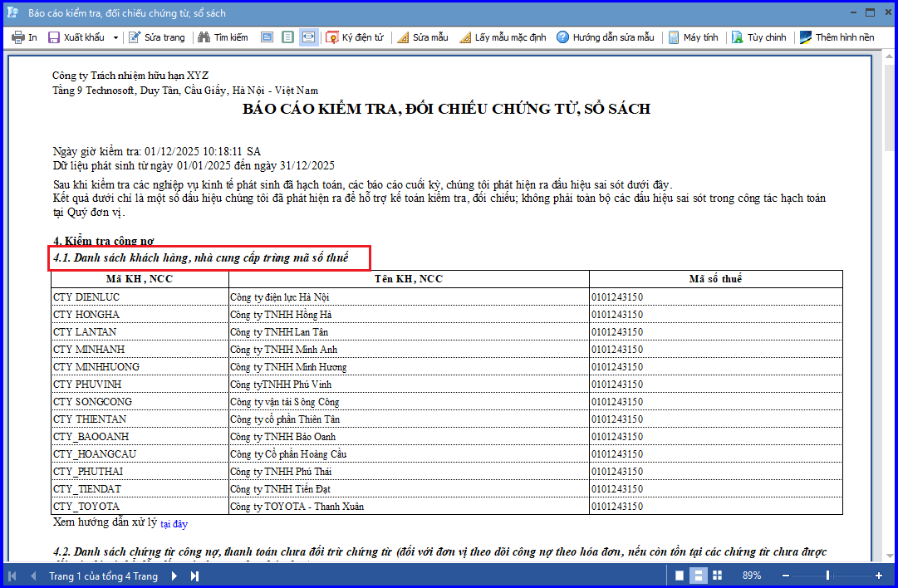Click Thêm hình nền background icon
The image size is (898, 588).
(x=806, y=37)
